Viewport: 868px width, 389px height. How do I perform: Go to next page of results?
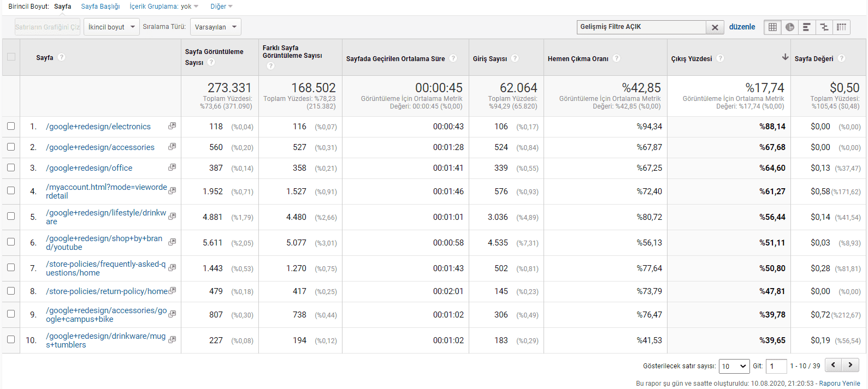851,365
